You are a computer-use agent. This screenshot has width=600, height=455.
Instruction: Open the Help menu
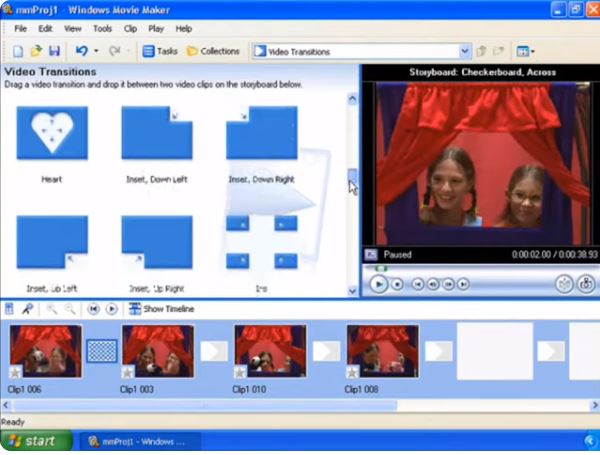(184, 29)
